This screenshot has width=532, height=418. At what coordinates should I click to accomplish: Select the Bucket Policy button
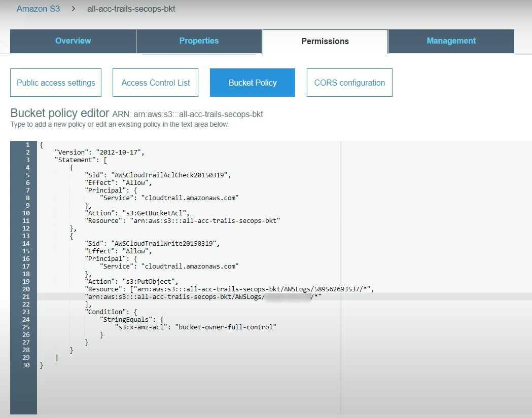[253, 83]
